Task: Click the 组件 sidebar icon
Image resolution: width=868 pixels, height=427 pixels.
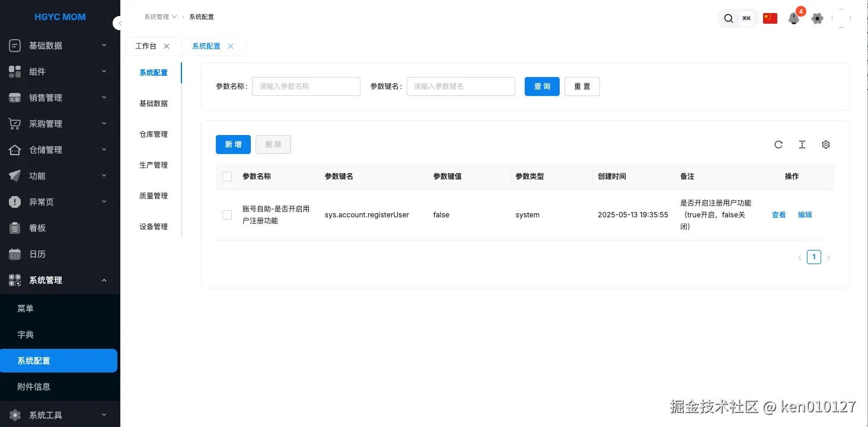Action: coord(15,72)
